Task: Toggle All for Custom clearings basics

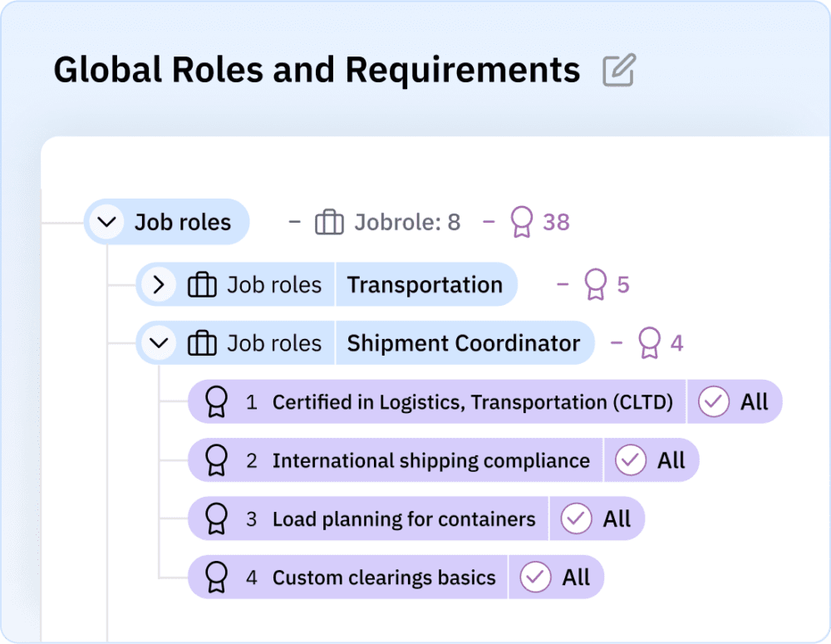Action: point(536,577)
